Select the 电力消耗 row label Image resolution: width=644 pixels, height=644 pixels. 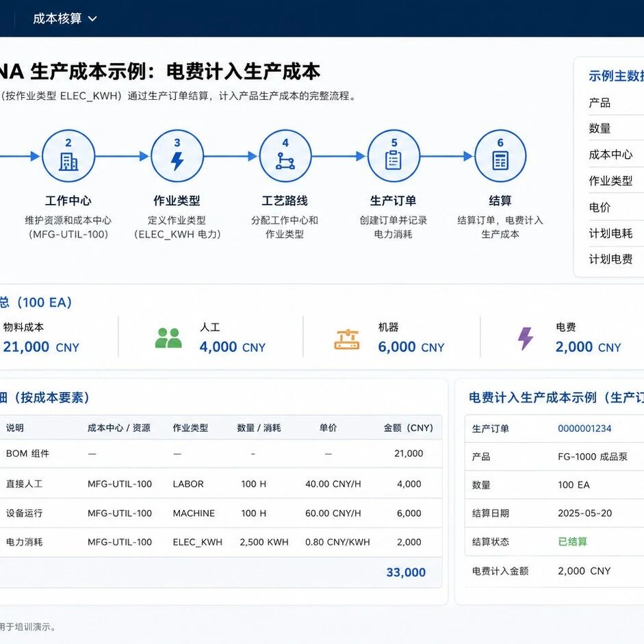point(24,542)
